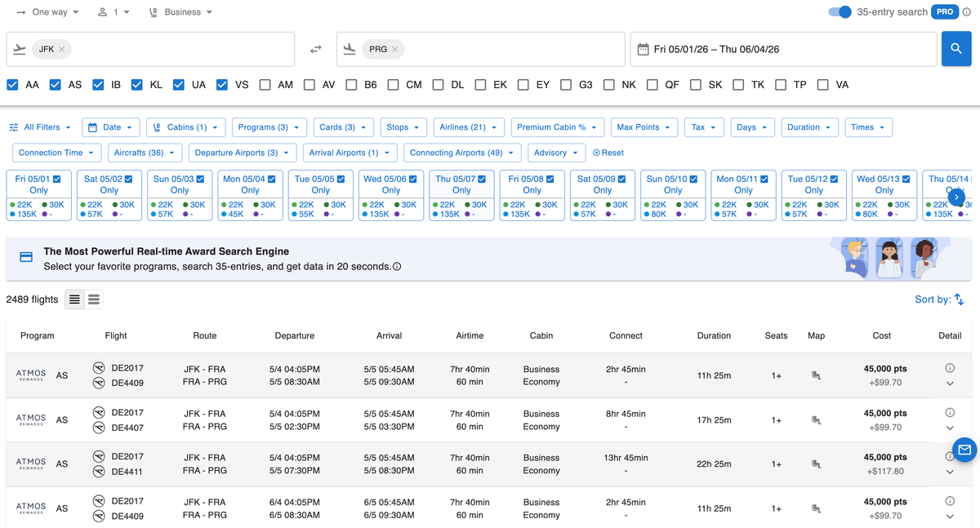Open the Business cabin selector
The image size is (980, 528).
180,11
